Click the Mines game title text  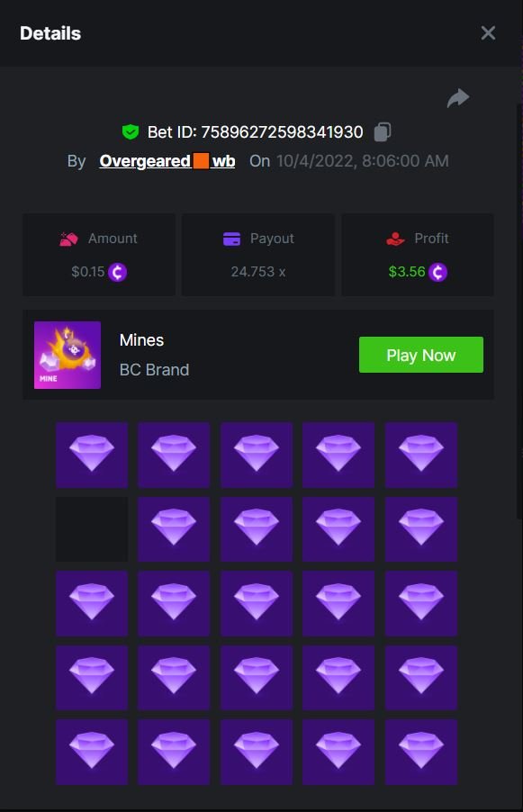click(142, 340)
